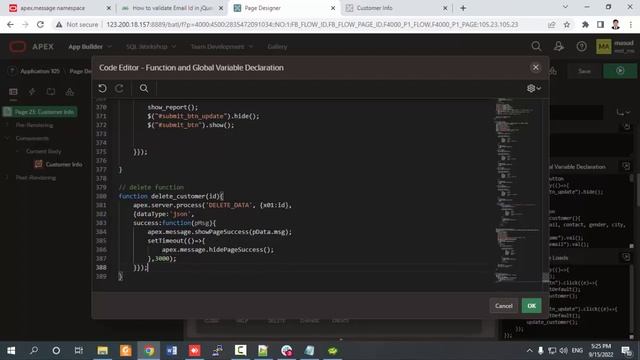The image size is (640, 360).
Task: Click the APEX header search icon
Action: [536, 47]
